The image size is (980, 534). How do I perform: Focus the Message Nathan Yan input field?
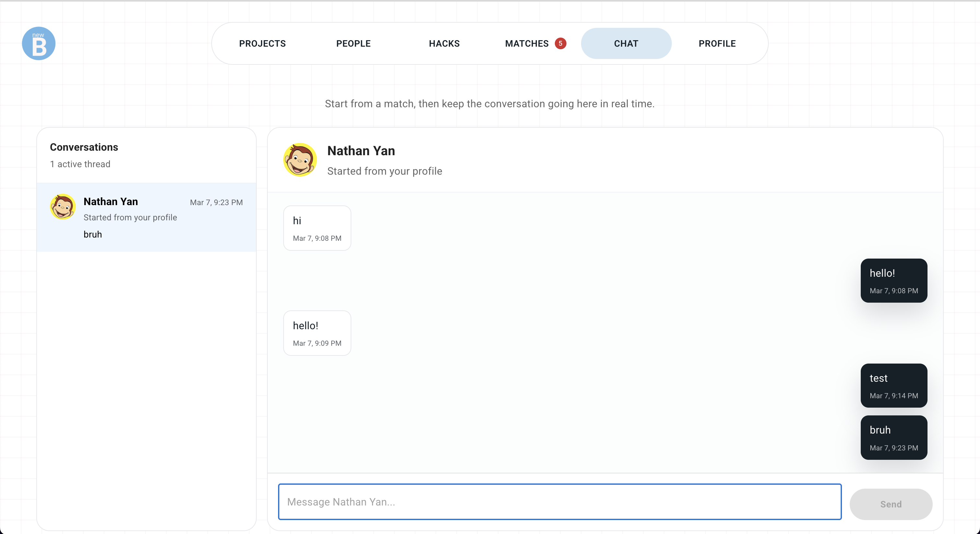coord(559,502)
